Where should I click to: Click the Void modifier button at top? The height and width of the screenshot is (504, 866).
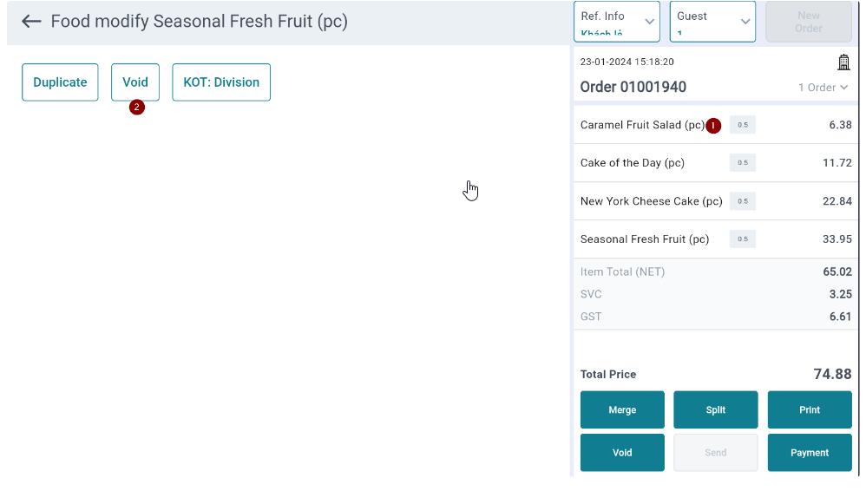(x=135, y=82)
